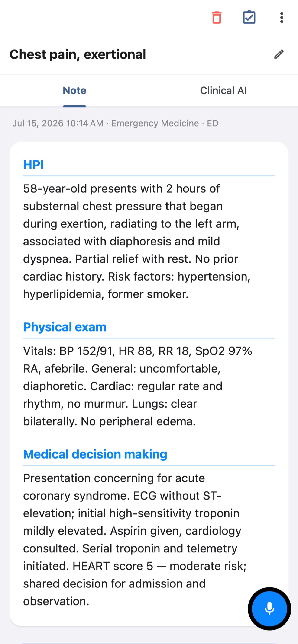Tap the HPI section heading
Screen dimensions: 298x644
pos(33,165)
